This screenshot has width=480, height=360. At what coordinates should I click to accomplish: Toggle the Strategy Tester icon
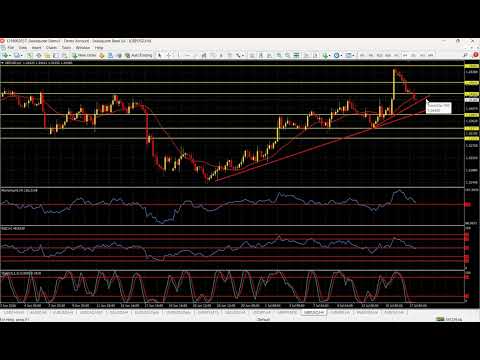(64, 55)
